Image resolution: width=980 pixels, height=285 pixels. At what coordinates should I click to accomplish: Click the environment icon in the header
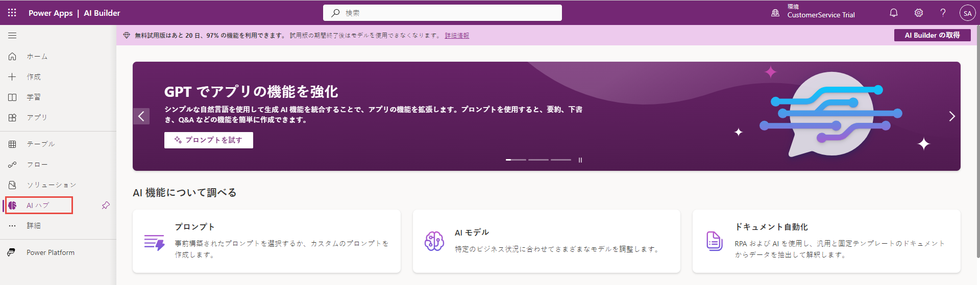[775, 13]
